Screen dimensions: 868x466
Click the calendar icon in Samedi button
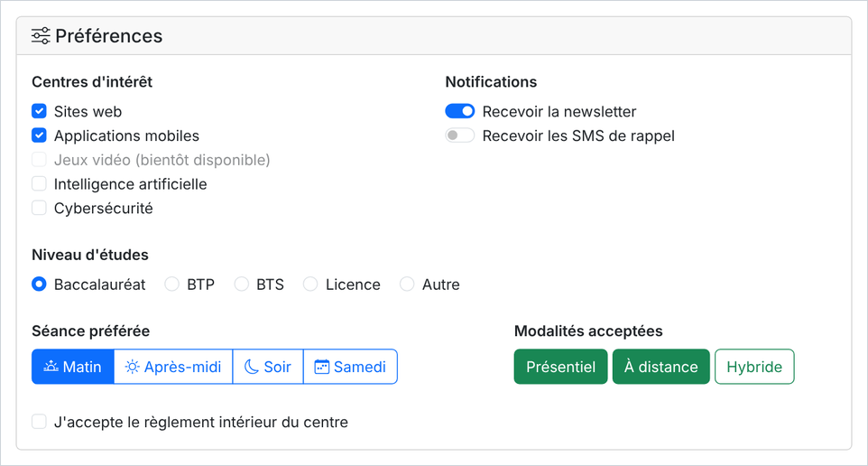click(x=321, y=367)
